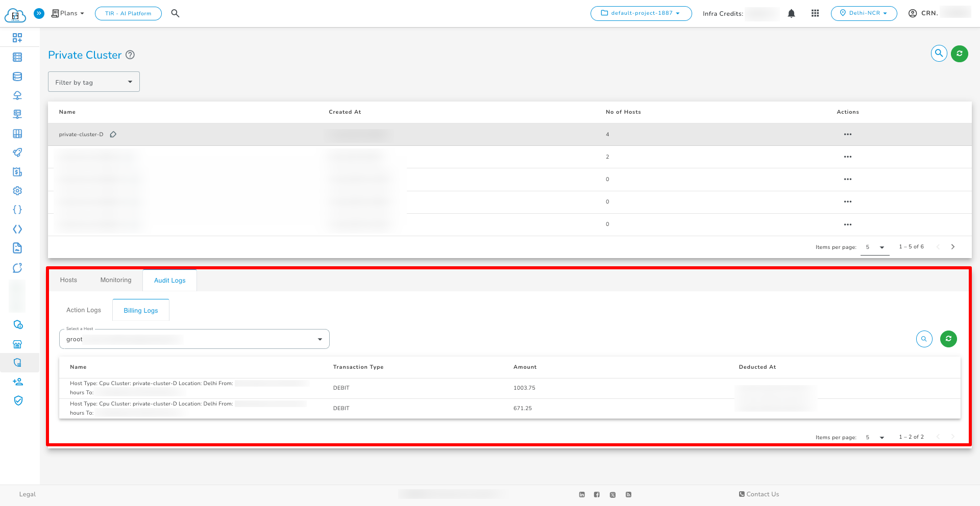Screen dimensions: 980x506
Task: Open the apps grid icon in header
Action: click(815, 13)
